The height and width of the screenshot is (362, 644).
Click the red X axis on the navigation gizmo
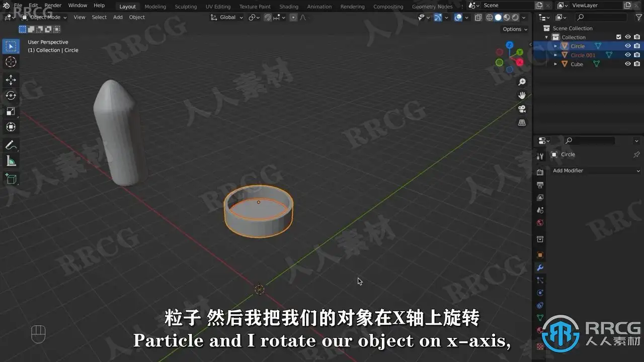(520, 62)
